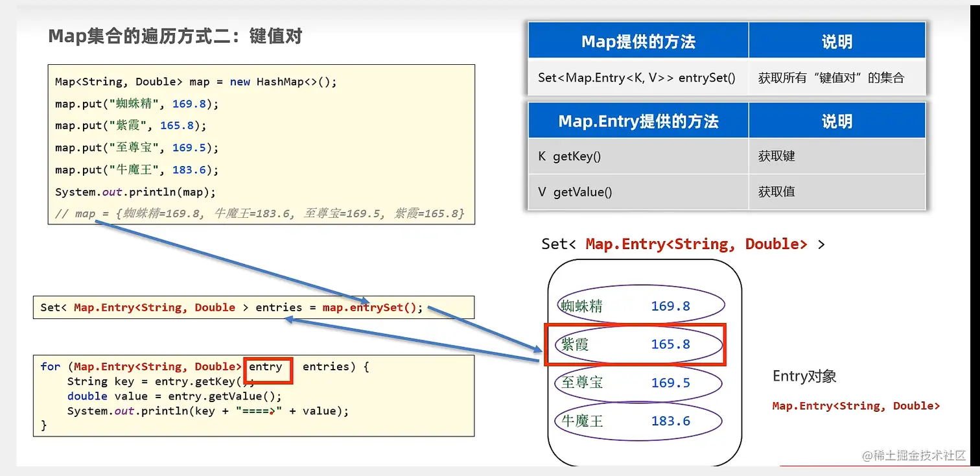Click the "Entry对象" label
Screen dimensions: 980x476
(x=804, y=377)
